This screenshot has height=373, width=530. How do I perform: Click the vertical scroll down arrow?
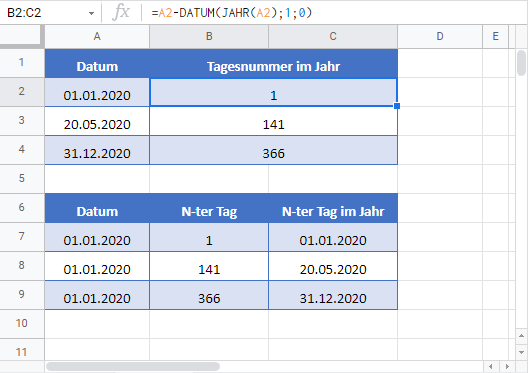pyautogui.click(x=521, y=352)
